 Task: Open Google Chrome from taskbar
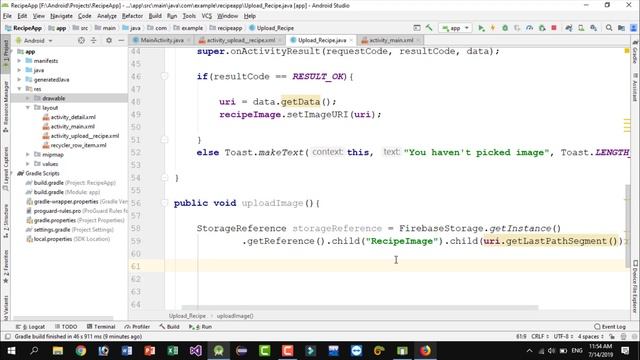click(x=80, y=351)
